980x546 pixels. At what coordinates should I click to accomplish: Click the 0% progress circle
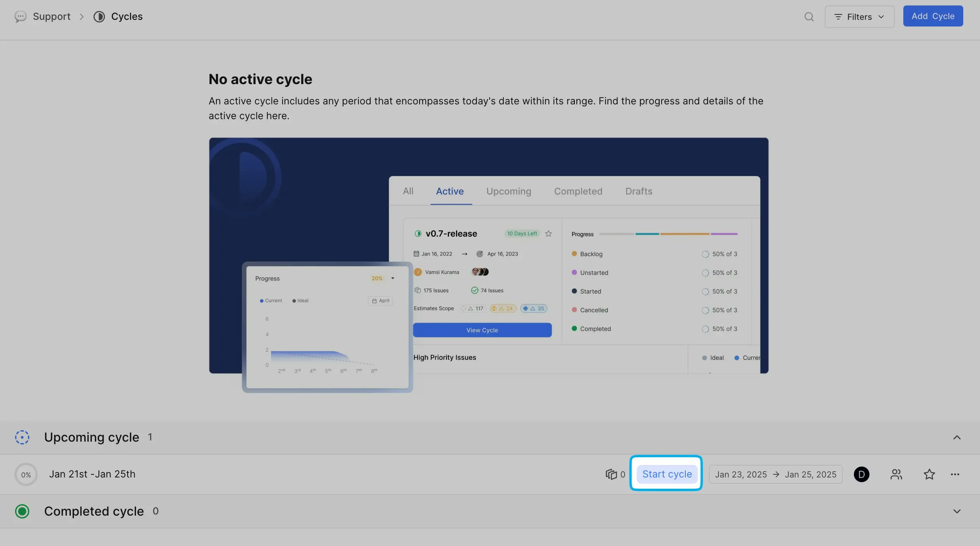pyautogui.click(x=26, y=475)
